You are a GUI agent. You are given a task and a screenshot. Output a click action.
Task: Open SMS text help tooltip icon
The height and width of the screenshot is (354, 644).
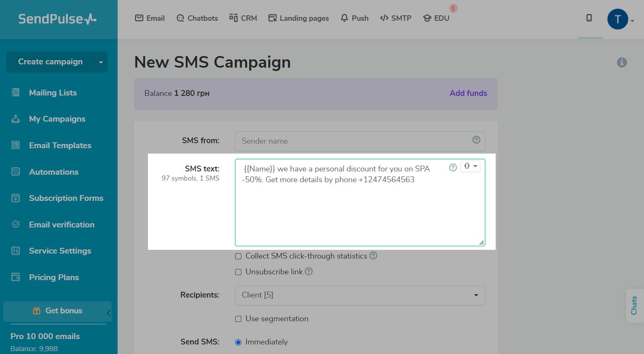tap(453, 167)
